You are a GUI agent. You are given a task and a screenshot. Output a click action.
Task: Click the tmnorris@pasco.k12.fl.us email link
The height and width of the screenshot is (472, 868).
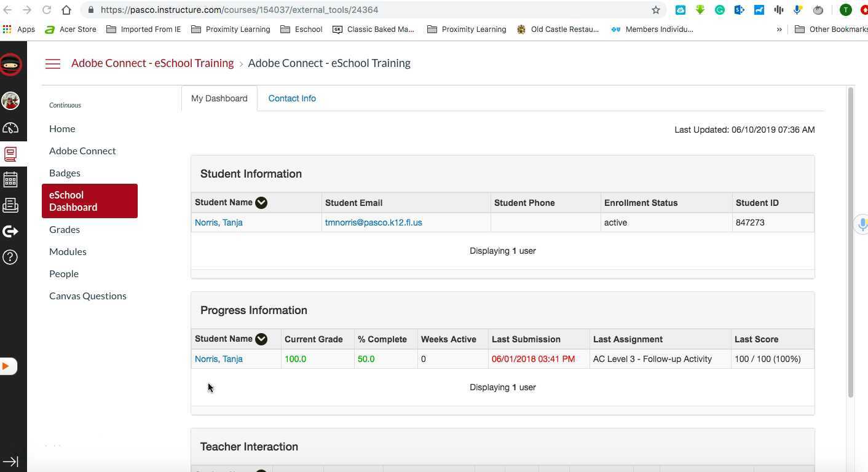pyautogui.click(x=373, y=222)
